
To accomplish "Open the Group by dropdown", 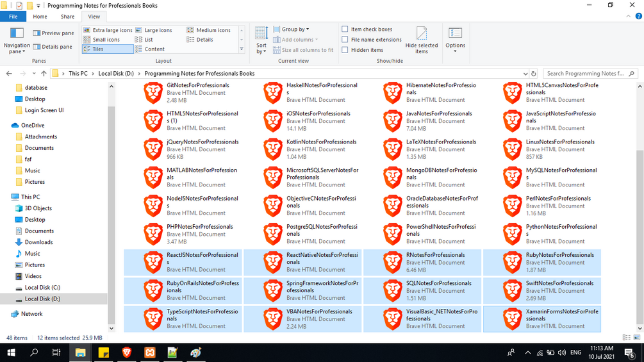I will pos(291,29).
